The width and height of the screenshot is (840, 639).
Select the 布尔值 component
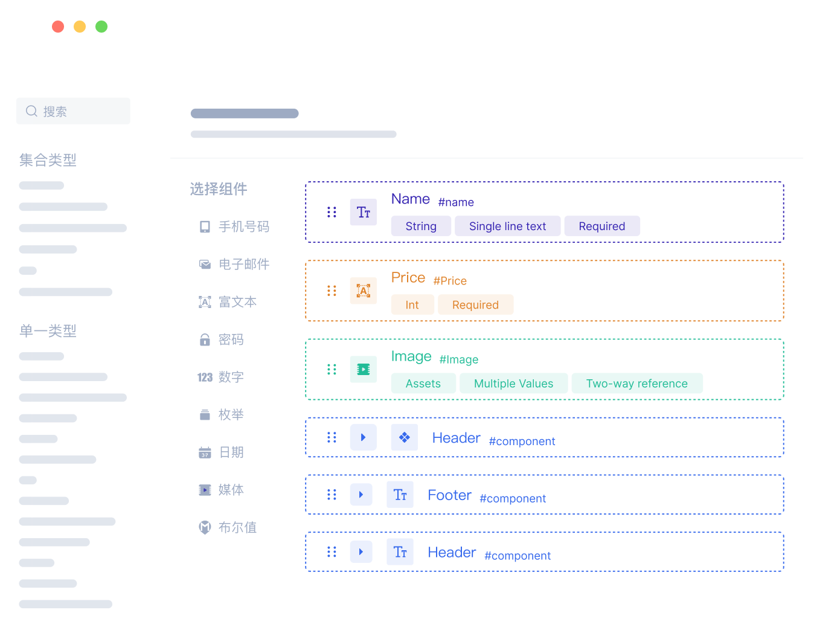pos(228,527)
